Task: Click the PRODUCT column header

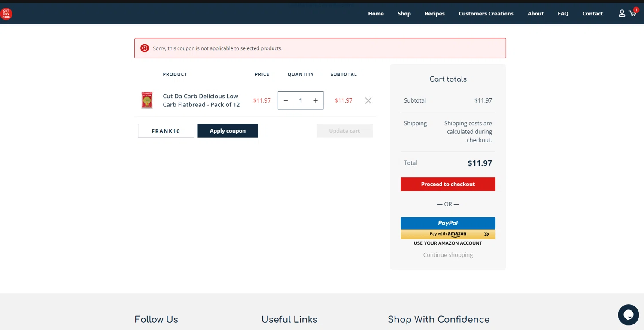Action: click(175, 74)
